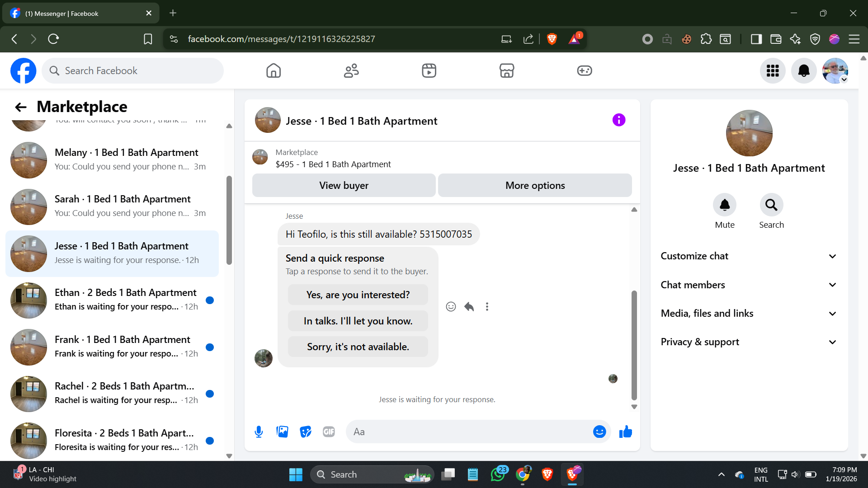868x488 pixels.
Task: Open the emoji picker in message box
Action: coord(599,432)
